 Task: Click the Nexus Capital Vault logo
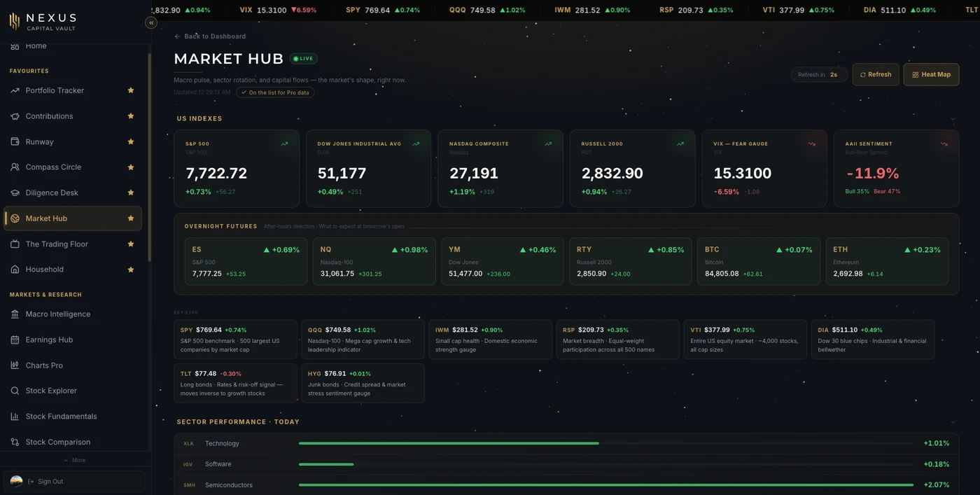(x=43, y=21)
